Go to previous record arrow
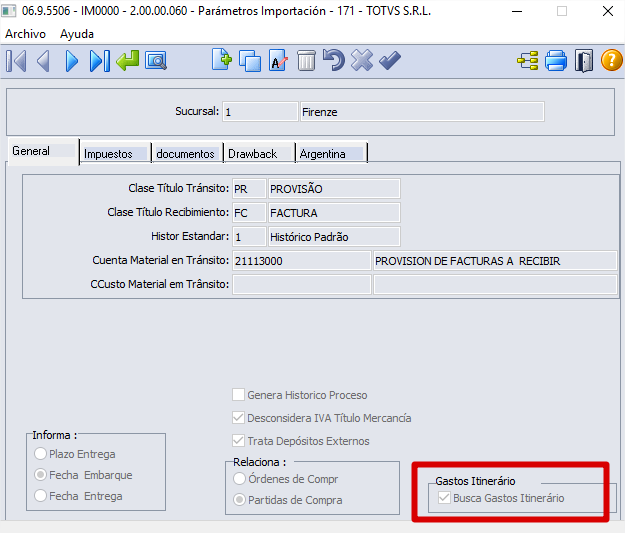This screenshot has width=625, height=533. tap(43, 61)
